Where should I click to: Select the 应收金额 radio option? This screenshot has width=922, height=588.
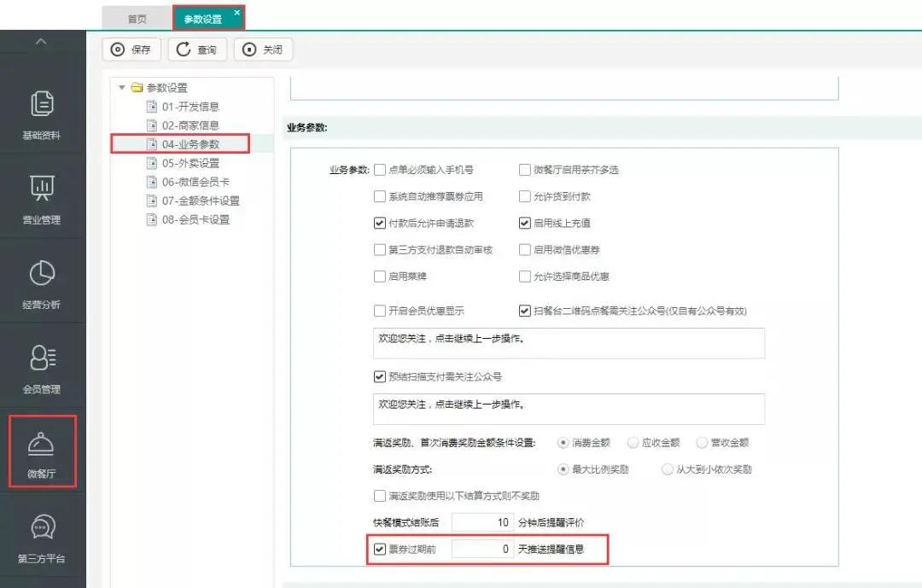(x=633, y=443)
